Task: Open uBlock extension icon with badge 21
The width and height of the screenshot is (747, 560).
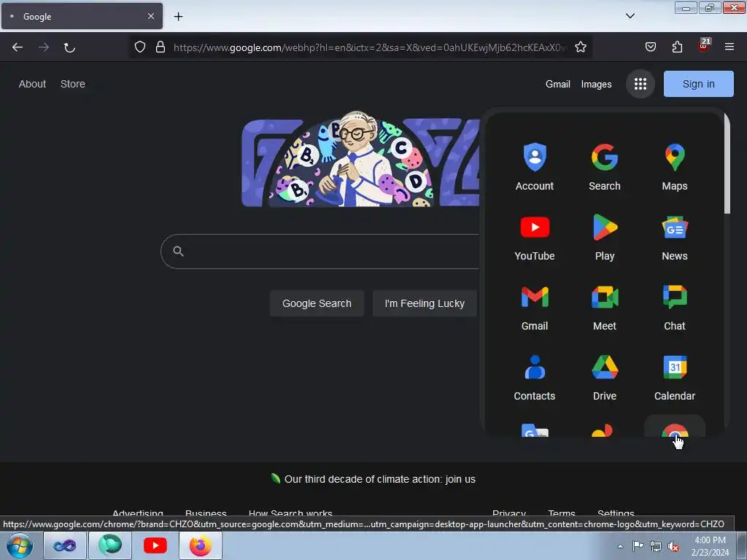Action: tap(704, 46)
